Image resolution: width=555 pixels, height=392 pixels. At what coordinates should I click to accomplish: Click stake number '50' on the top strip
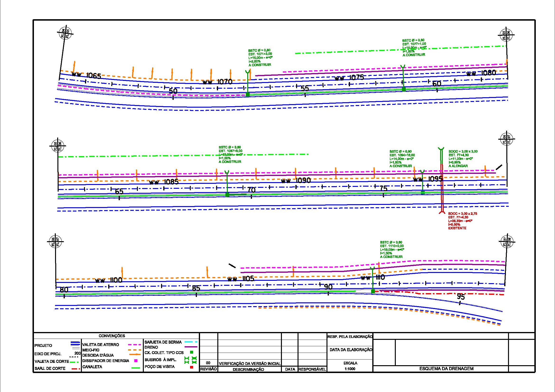pyautogui.click(x=173, y=91)
